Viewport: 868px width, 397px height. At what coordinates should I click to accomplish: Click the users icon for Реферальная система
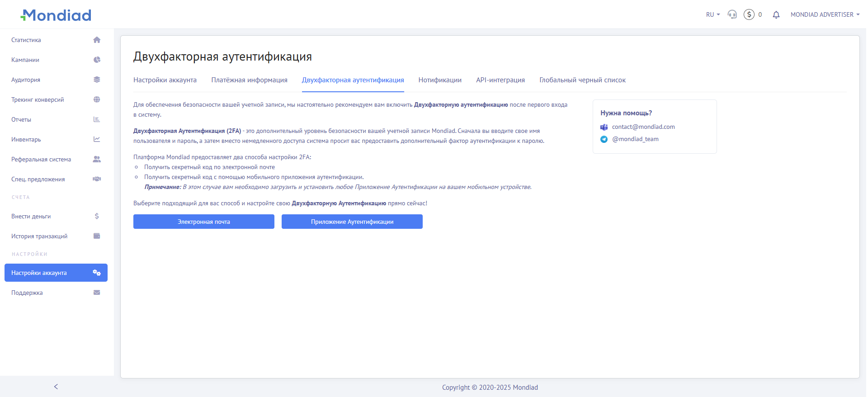[x=97, y=159]
